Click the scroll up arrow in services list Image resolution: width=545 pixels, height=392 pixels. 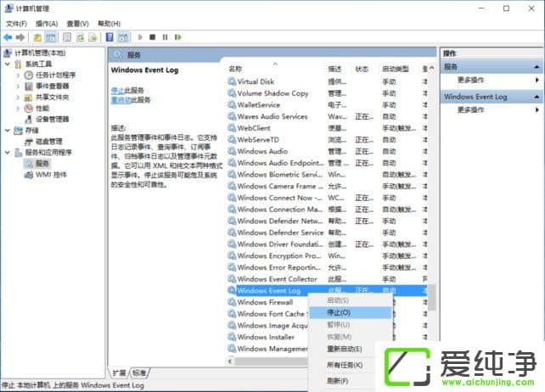pyautogui.click(x=432, y=69)
